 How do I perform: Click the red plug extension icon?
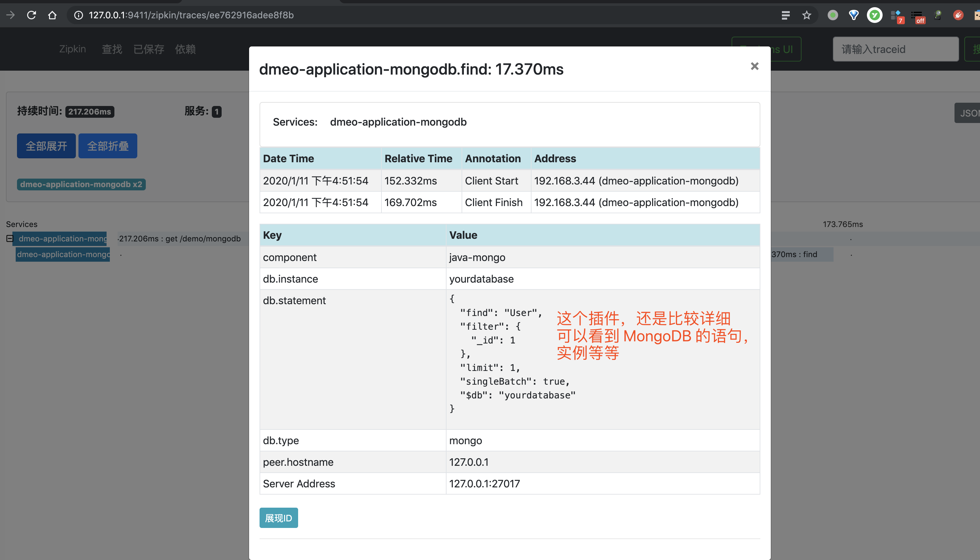(x=958, y=15)
